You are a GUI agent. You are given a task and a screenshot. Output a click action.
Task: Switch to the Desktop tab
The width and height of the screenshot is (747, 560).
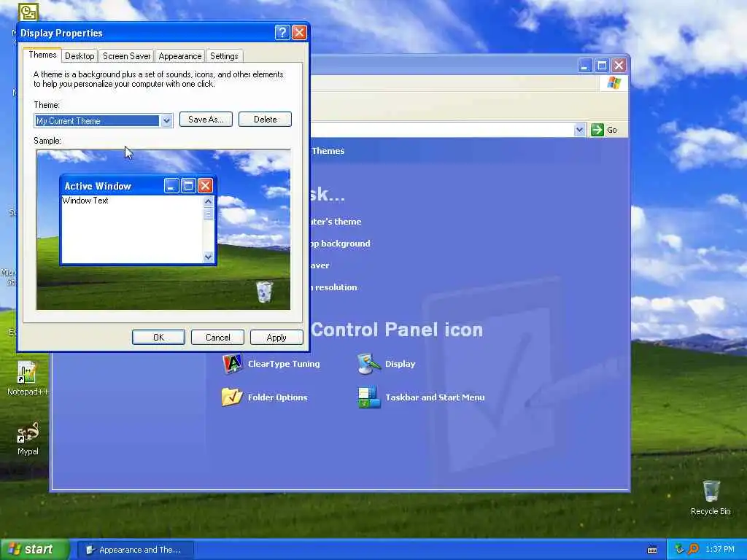[80, 55]
